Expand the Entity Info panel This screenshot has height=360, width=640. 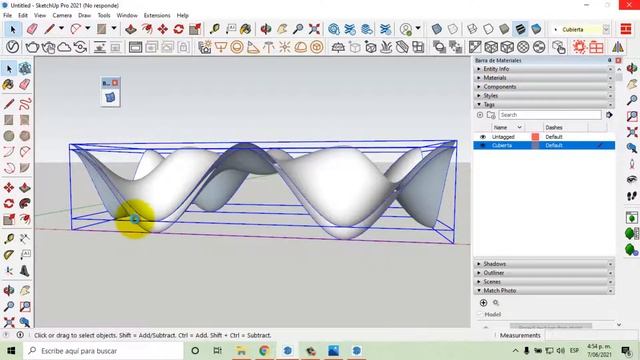click(x=544, y=69)
